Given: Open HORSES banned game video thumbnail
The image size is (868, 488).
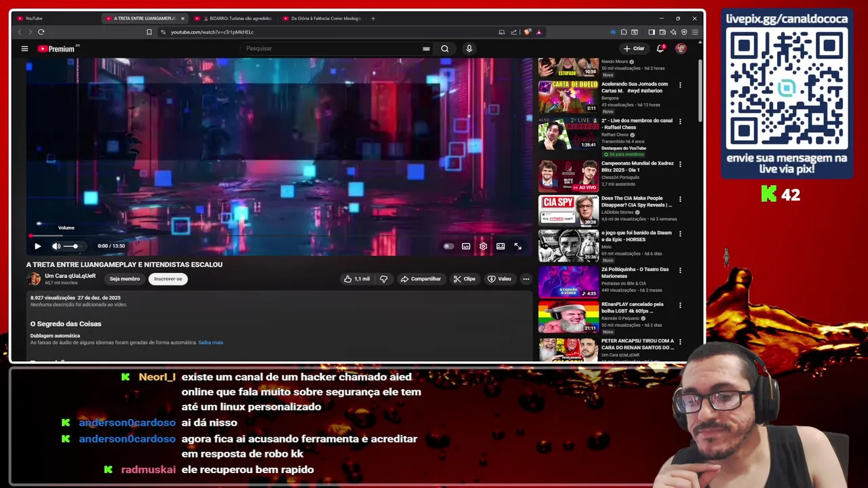Looking at the screenshot, I should pos(568,245).
